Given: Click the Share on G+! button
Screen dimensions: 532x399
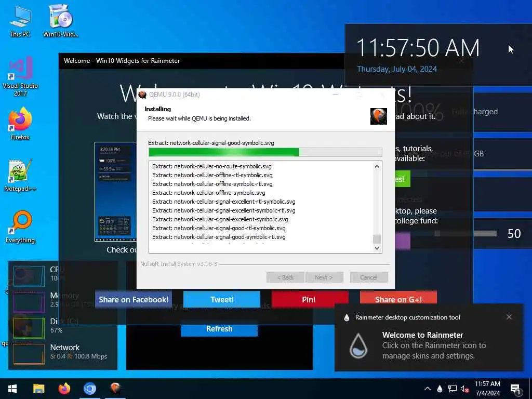Looking at the screenshot, I should point(398,299).
